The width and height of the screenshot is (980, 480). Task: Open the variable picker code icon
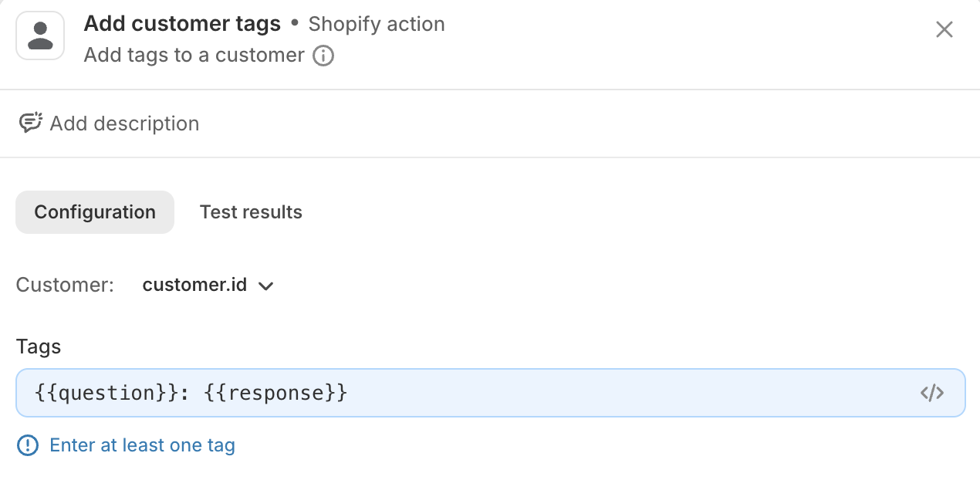[931, 393]
